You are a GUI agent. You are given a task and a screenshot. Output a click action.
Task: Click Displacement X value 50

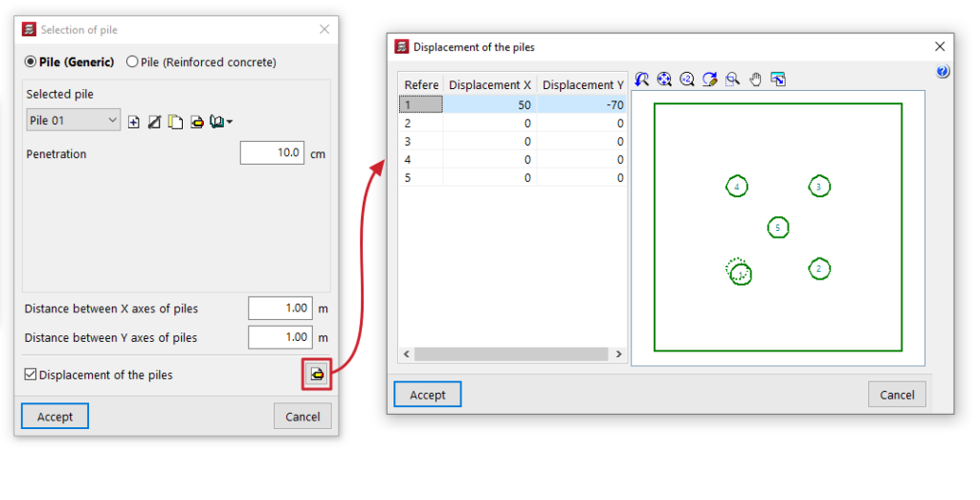coord(490,104)
